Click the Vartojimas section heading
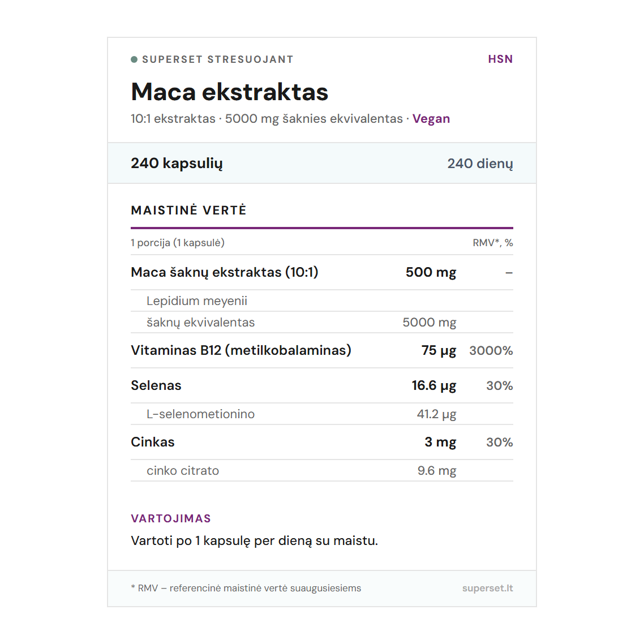Viewport: 644px width, 644px height. click(171, 518)
